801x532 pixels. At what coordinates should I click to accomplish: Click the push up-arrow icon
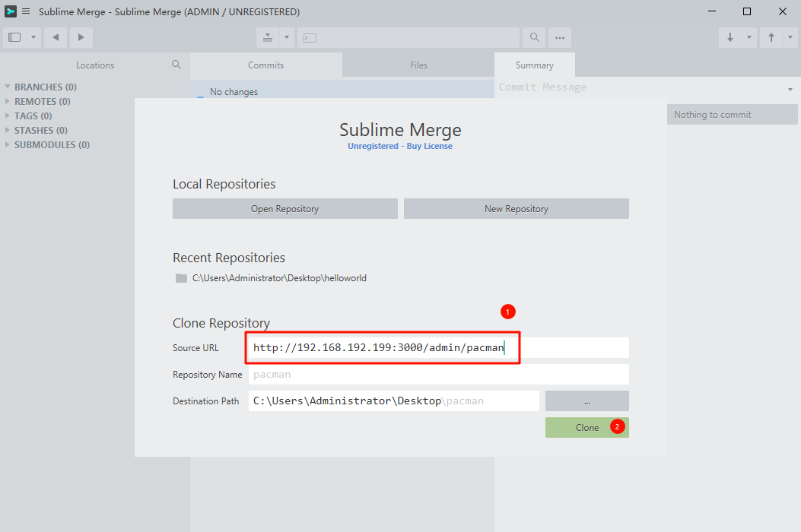(771, 37)
